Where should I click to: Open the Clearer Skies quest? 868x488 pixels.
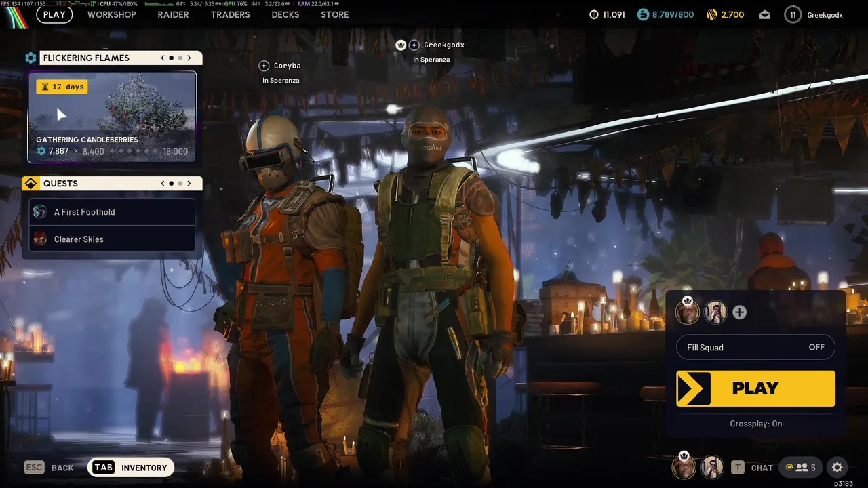[112, 239]
